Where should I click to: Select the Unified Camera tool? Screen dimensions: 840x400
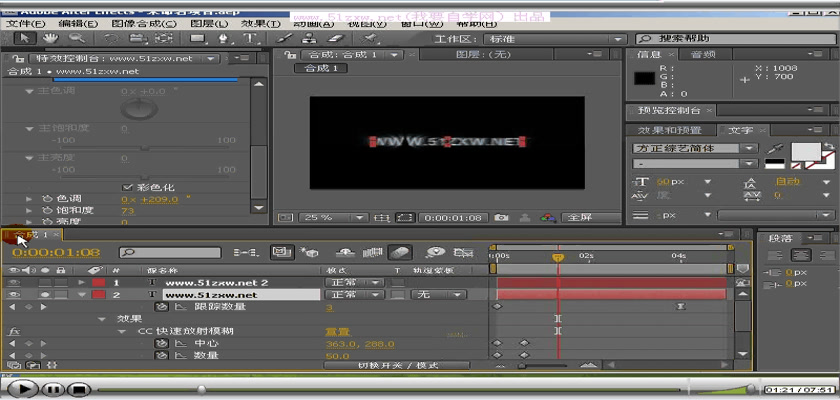click(x=138, y=39)
